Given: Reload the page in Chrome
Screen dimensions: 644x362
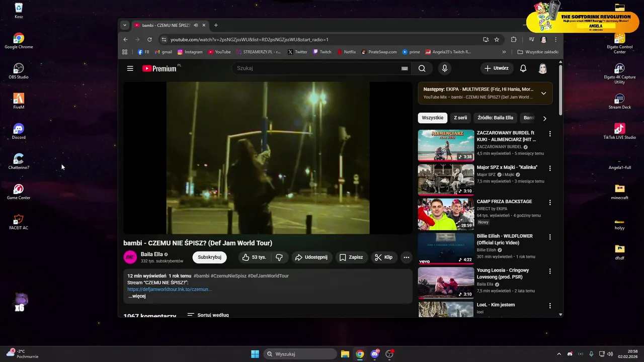Looking at the screenshot, I should tap(149, 40).
